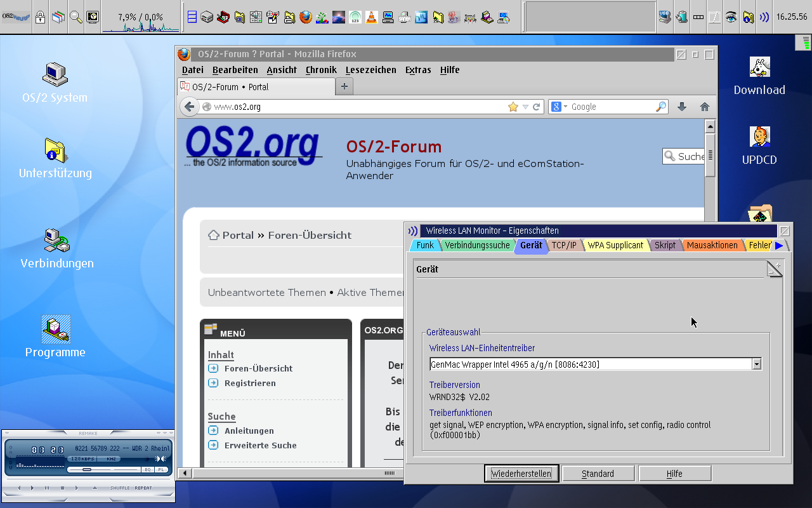Open a new Firefox tab with plus button
812x508 pixels.
pyautogui.click(x=344, y=86)
